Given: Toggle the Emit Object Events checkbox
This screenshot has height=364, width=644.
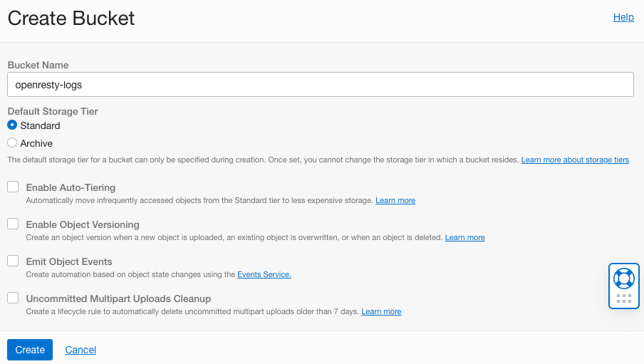Looking at the screenshot, I should tap(13, 261).
